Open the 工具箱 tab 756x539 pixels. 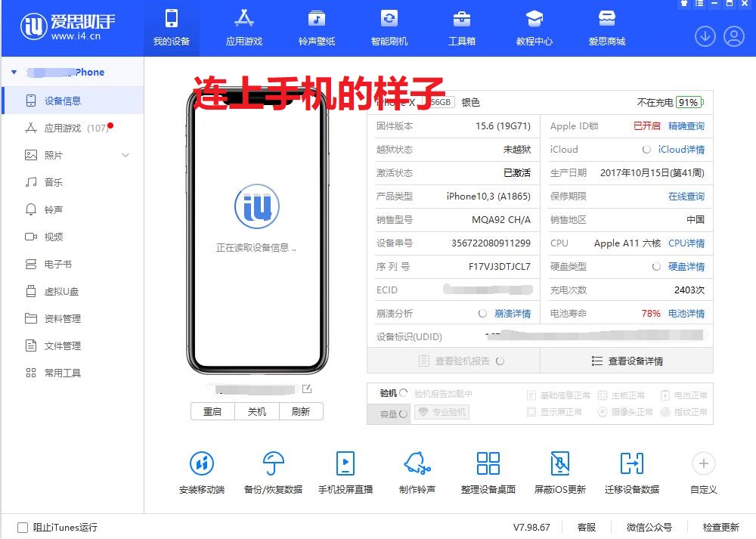pos(461,28)
